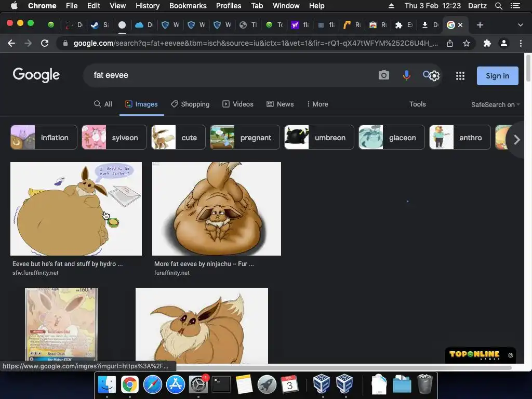
Task: Open the Eevee with speech bubble thumbnail
Action: click(76, 209)
